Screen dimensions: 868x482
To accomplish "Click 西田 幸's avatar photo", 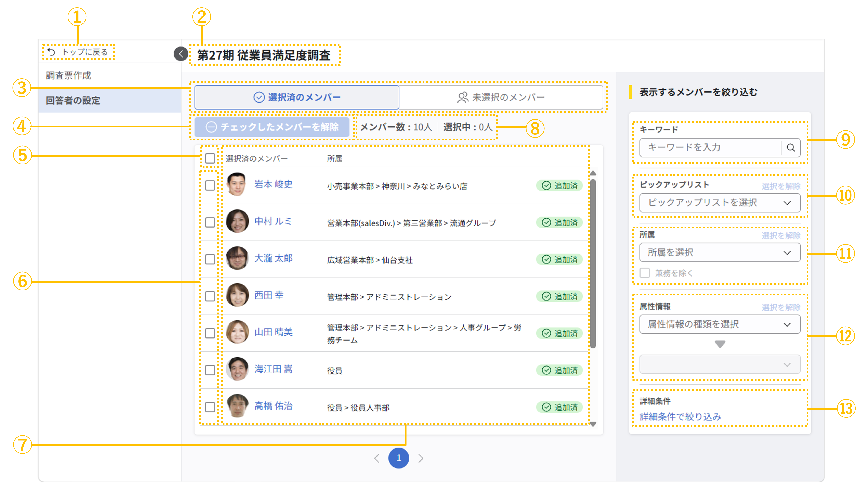I will click(x=237, y=295).
